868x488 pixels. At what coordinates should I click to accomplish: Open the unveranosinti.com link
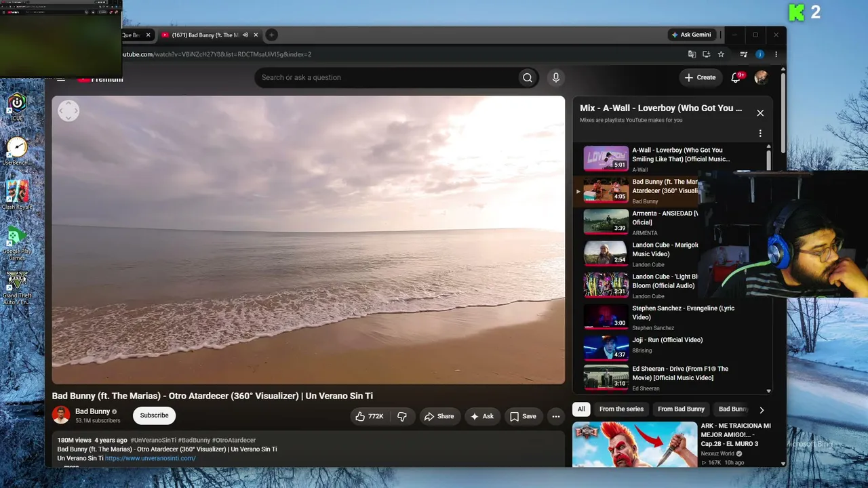[x=151, y=458]
